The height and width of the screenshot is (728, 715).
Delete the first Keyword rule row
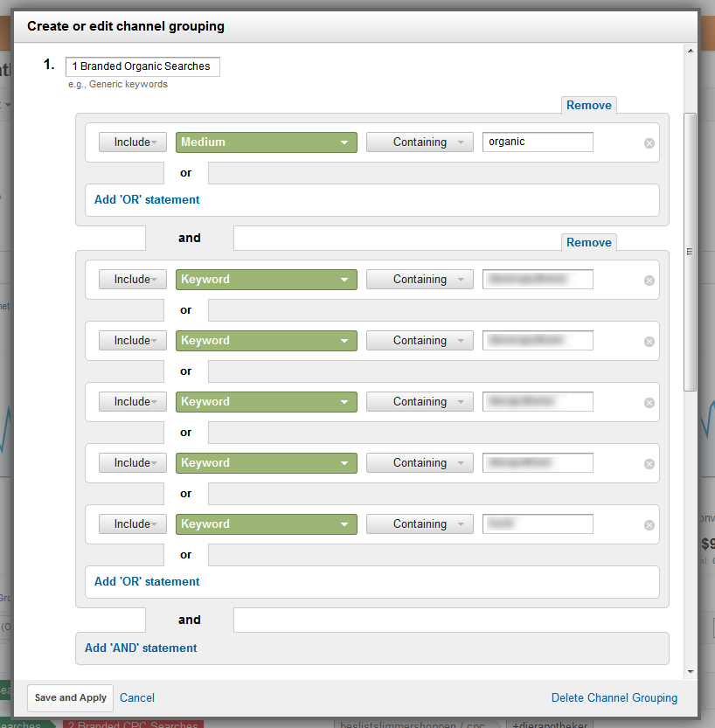click(649, 281)
